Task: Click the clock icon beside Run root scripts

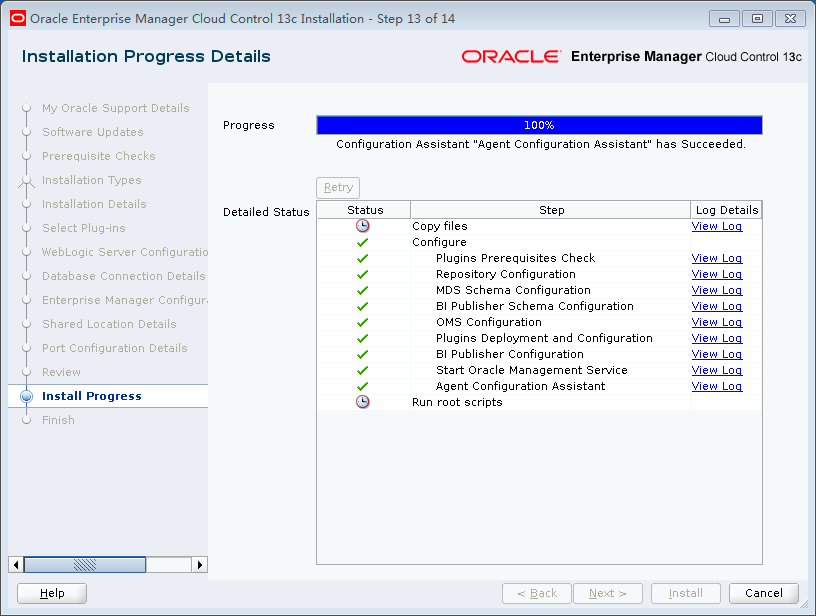Action: 363,402
